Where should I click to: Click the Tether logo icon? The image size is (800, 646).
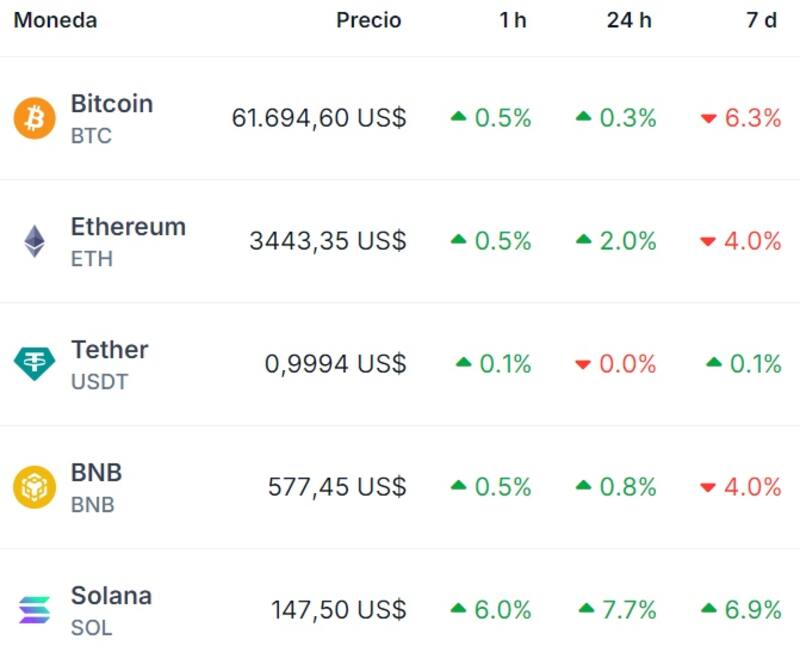pos(35,364)
